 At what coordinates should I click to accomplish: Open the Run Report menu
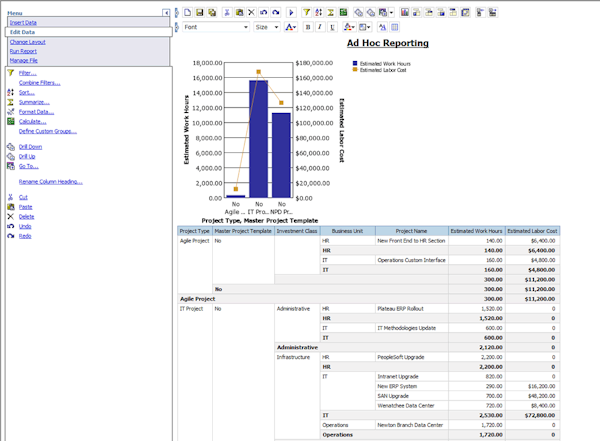tap(23, 51)
